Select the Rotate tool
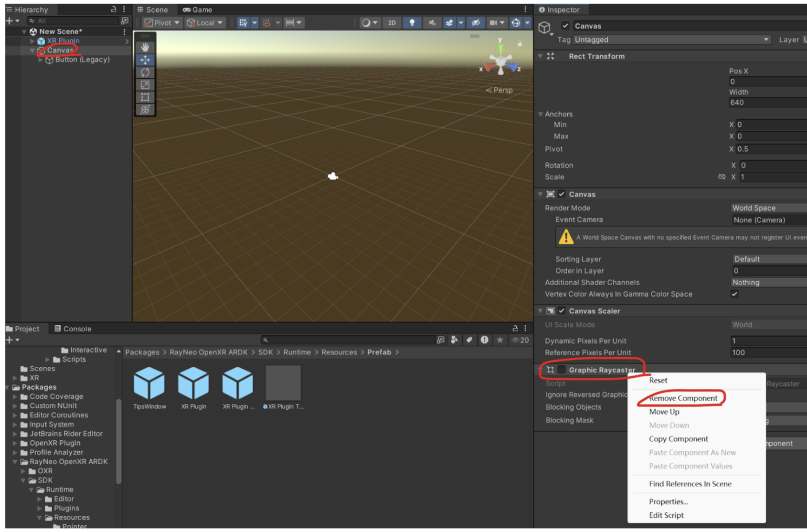Screen dimensions: 807x532 point(145,72)
